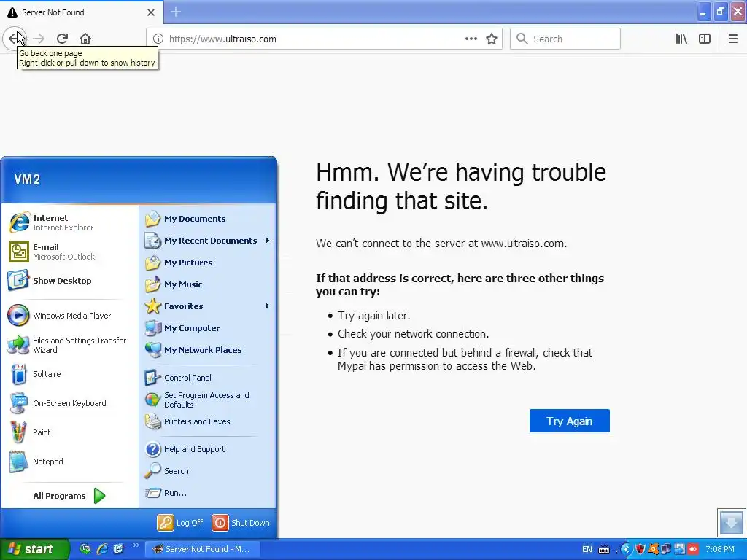747x560 pixels.
Task: Select the Server Not Found tab
Action: pyautogui.click(x=82, y=12)
